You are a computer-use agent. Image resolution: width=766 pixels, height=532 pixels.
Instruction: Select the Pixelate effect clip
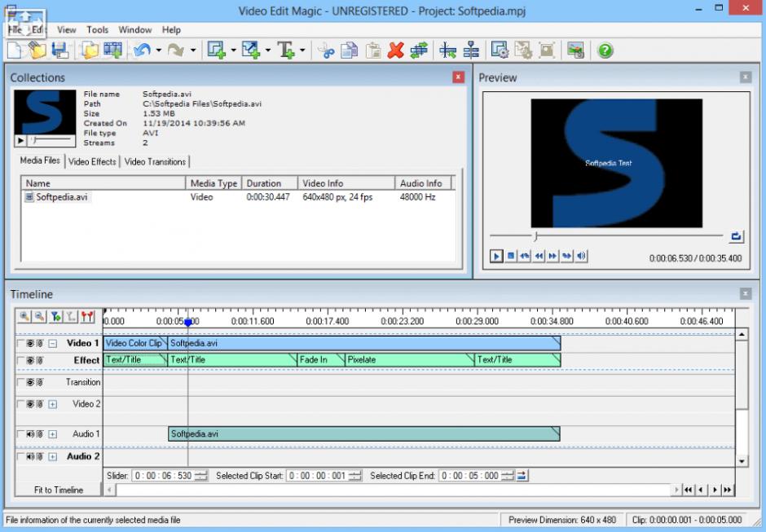[x=409, y=360]
